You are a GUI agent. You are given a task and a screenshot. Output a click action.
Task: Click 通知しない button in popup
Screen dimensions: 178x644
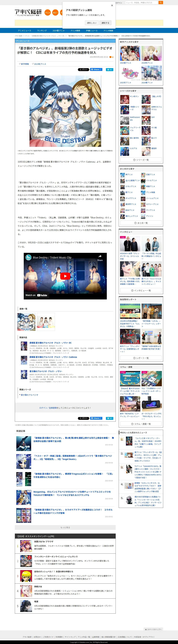(92, 23)
